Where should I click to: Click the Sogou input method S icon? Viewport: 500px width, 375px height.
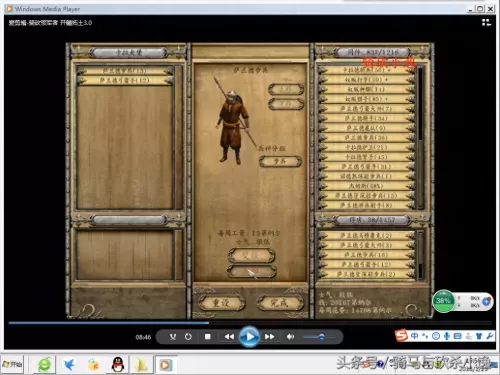coord(401,336)
